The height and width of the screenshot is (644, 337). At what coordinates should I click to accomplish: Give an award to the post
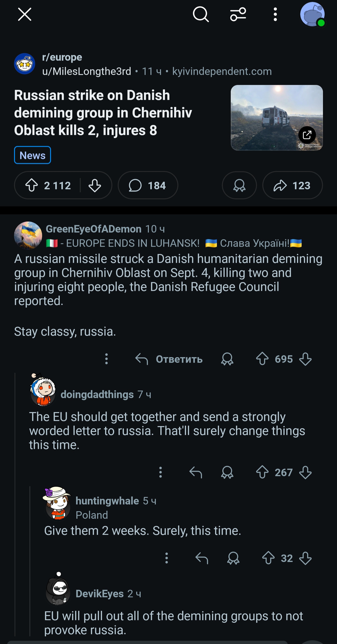point(239,185)
